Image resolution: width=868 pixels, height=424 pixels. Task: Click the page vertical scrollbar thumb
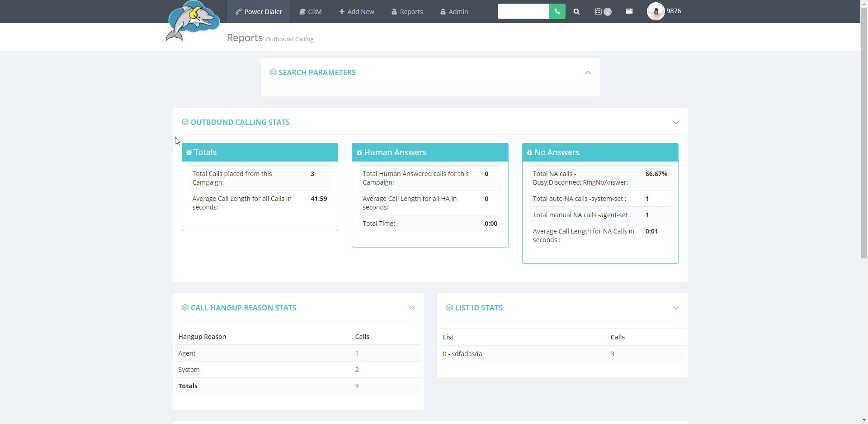coord(864,133)
